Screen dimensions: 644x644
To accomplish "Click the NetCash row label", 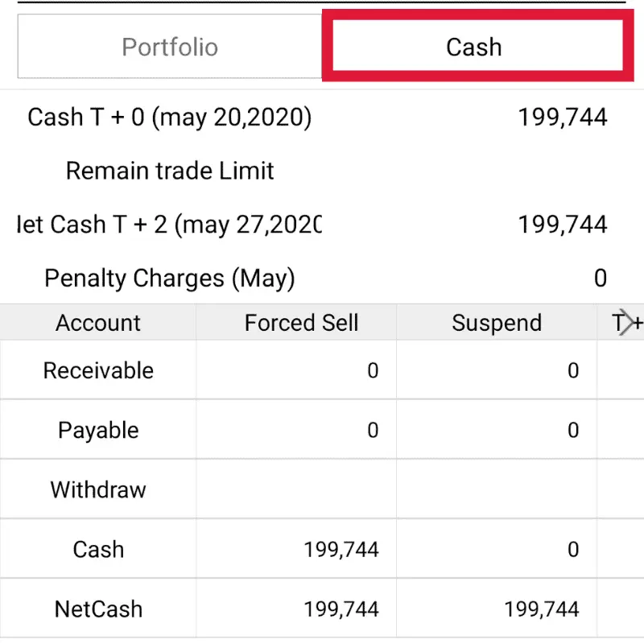I will pos(98,609).
